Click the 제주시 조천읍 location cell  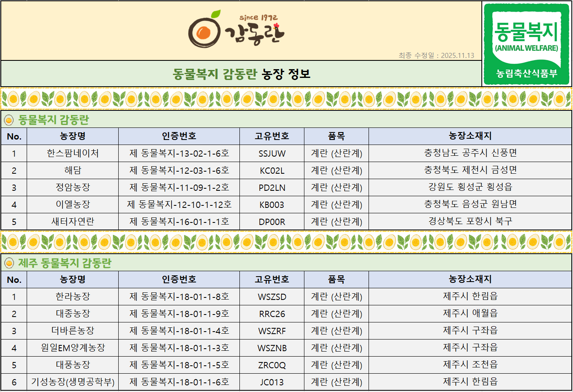(x=470, y=365)
